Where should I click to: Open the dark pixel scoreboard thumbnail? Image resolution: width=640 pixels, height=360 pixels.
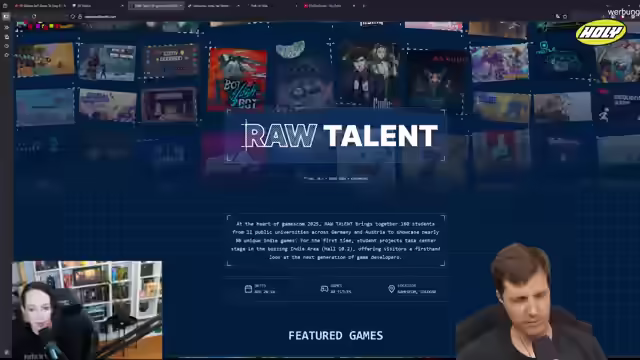(171, 61)
